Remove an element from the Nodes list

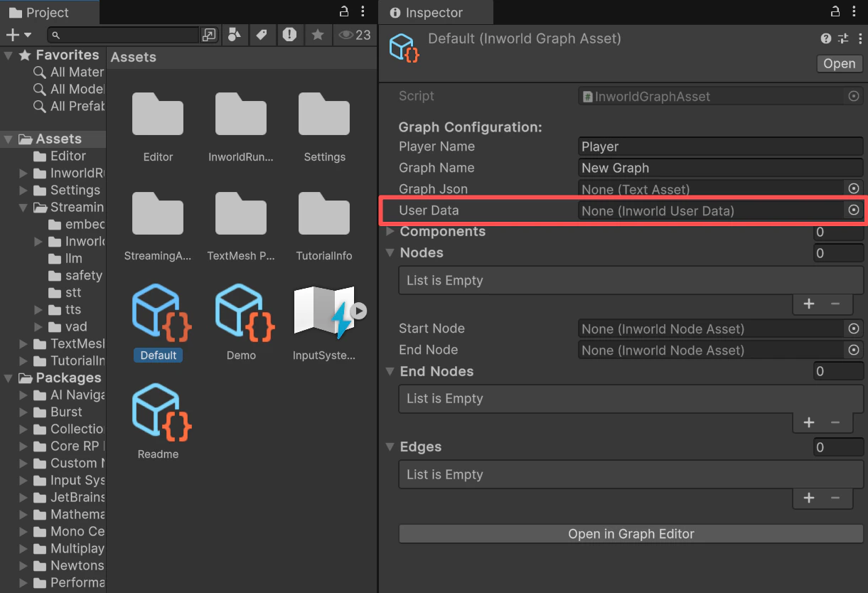[x=835, y=304]
